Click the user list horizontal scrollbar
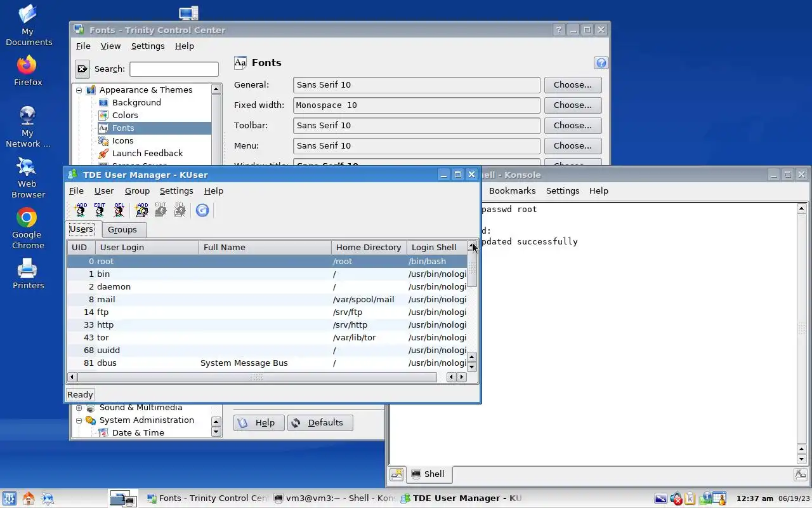The width and height of the screenshot is (812, 508). pos(257,377)
